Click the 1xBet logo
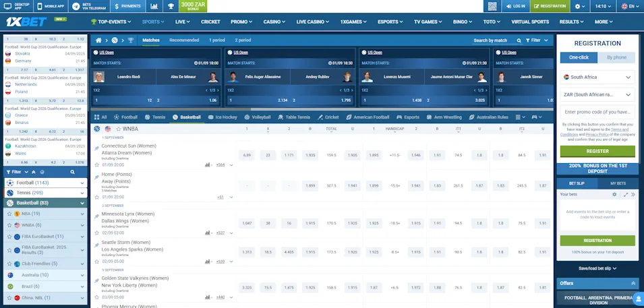 (26, 22)
